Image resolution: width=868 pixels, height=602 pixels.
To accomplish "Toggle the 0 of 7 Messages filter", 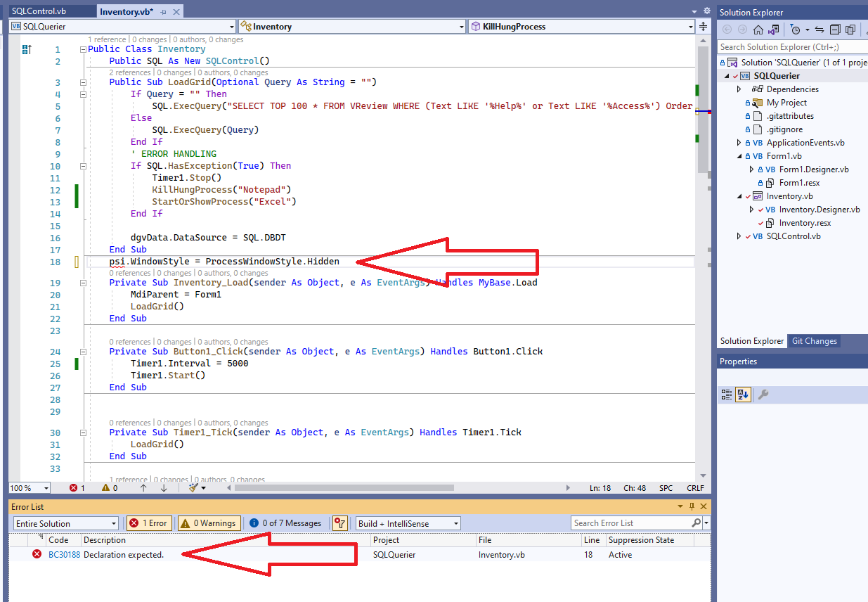I will click(x=284, y=523).
